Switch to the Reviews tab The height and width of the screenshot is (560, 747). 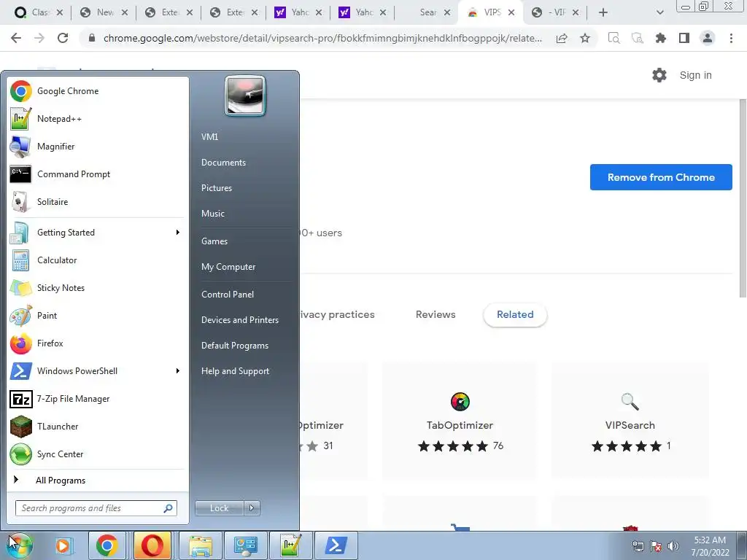[x=436, y=314]
